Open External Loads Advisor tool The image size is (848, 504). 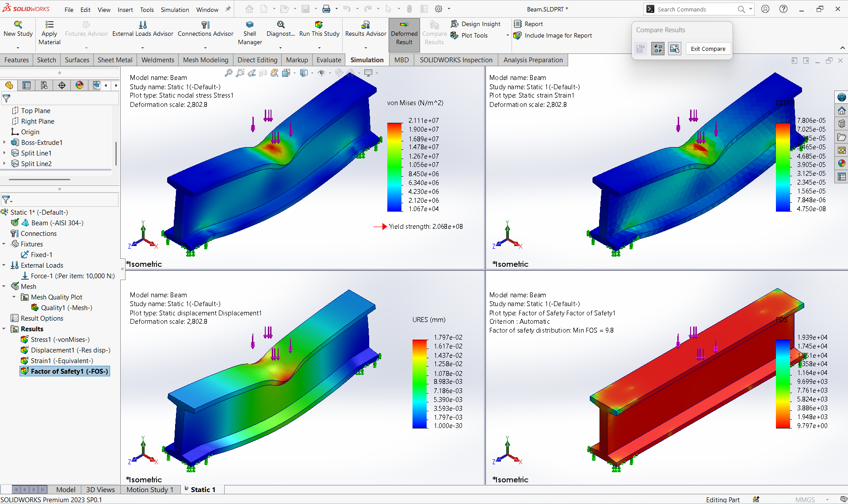[142, 29]
